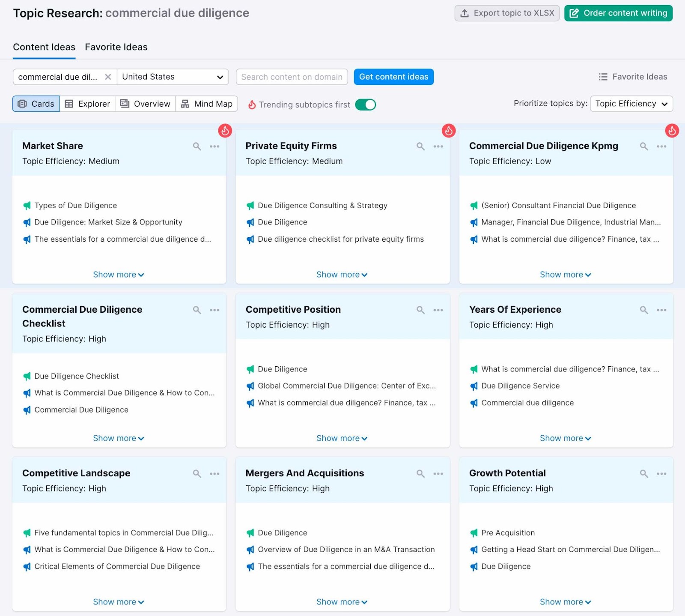Disable Trending subtopics first
This screenshot has width=685, height=616.
click(365, 104)
